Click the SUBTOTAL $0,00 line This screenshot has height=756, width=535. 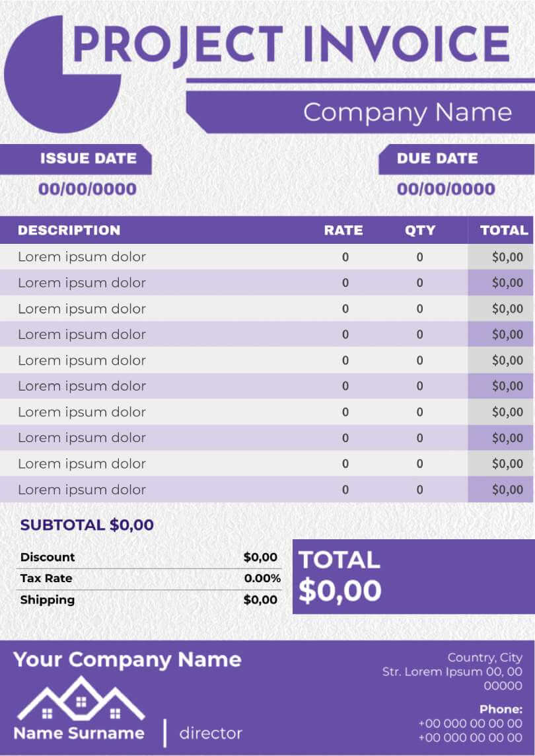(87, 525)
